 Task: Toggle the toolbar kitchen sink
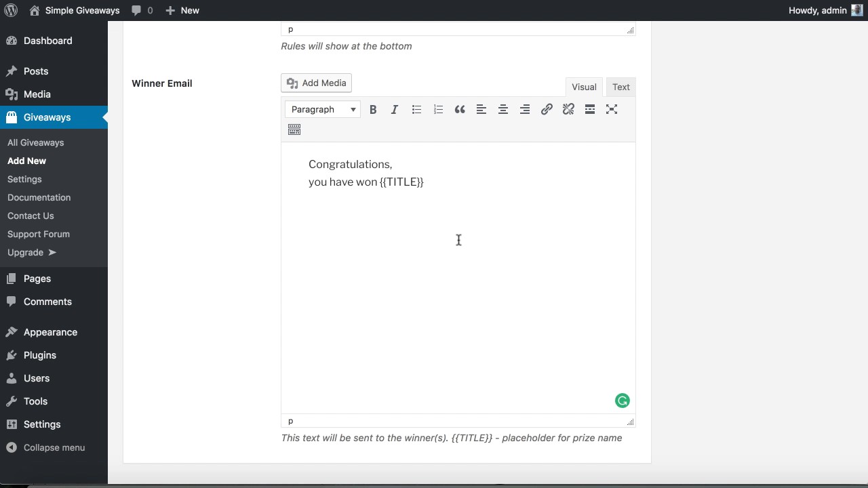coord(294,129)
